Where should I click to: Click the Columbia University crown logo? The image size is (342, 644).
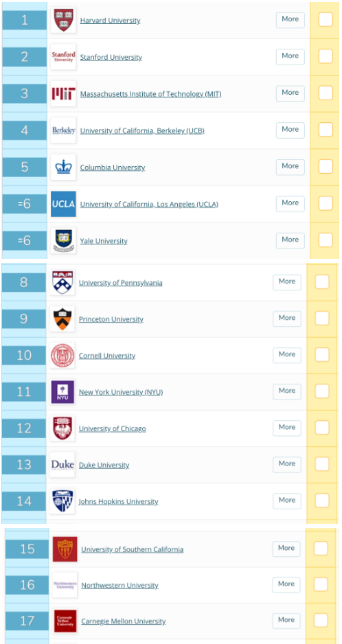pos(63,167)
